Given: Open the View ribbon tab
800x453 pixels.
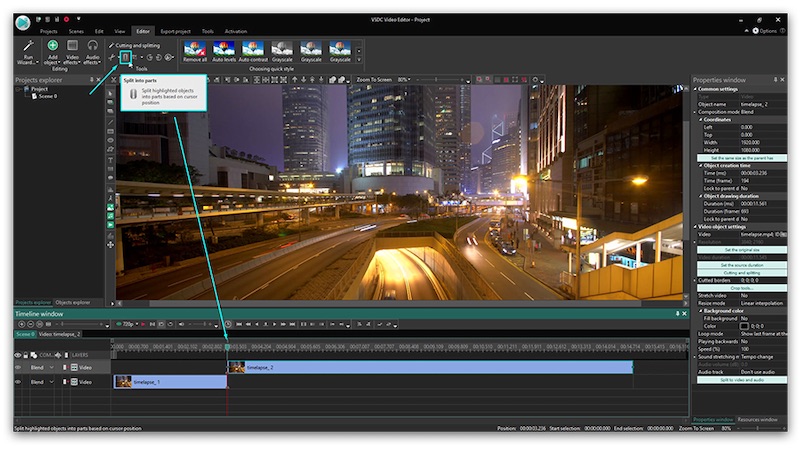Looking at the screenshot, I should pos(120,32).
